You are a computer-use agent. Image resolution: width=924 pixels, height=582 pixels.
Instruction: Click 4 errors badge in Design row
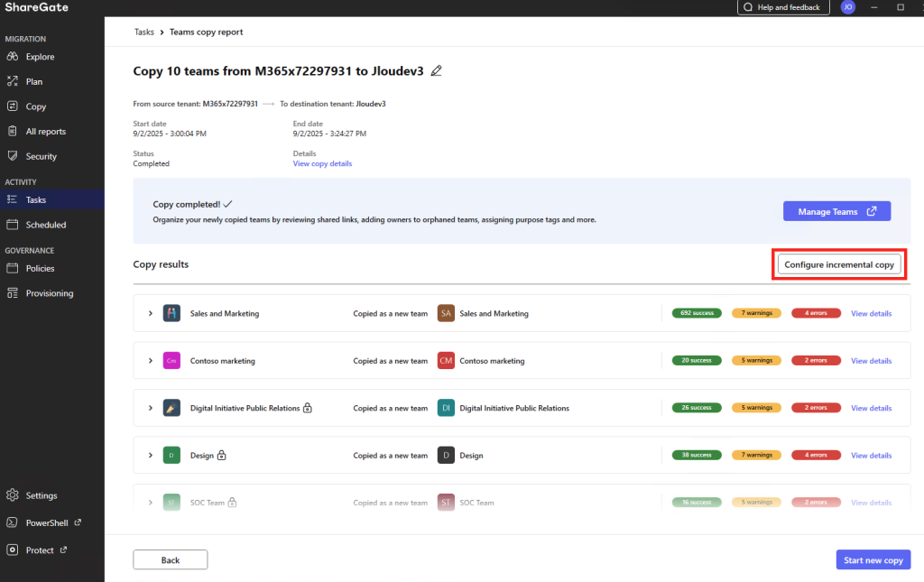tap(816, 455)
